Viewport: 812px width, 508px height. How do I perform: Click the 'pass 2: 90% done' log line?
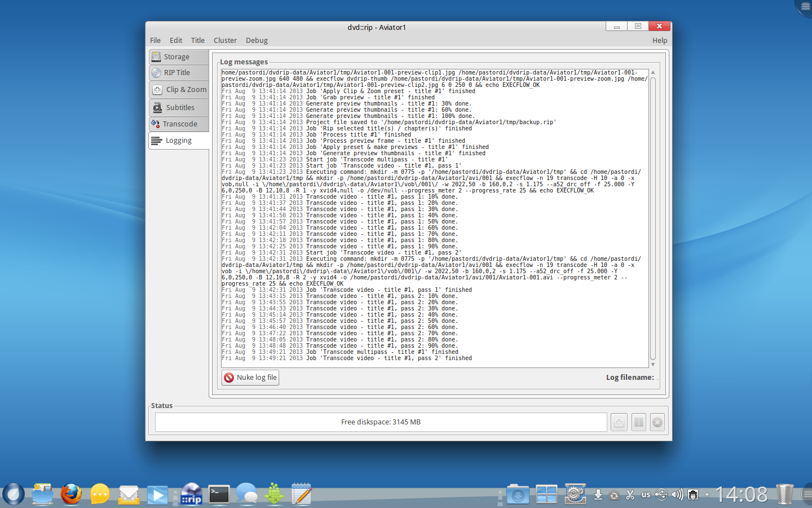tap(340, 346)
